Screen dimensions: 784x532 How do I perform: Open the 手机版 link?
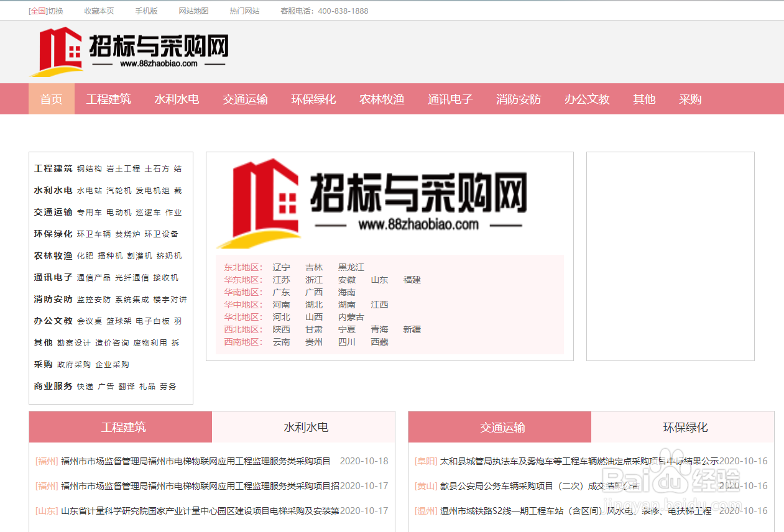coord(146,11)
